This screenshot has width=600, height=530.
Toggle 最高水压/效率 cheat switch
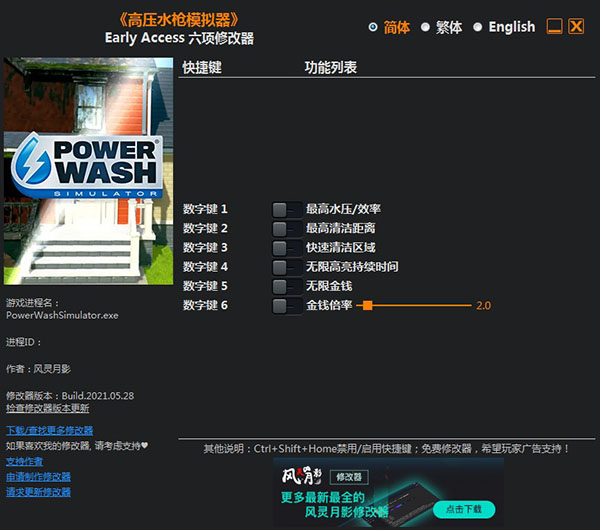tap(286, 209)
